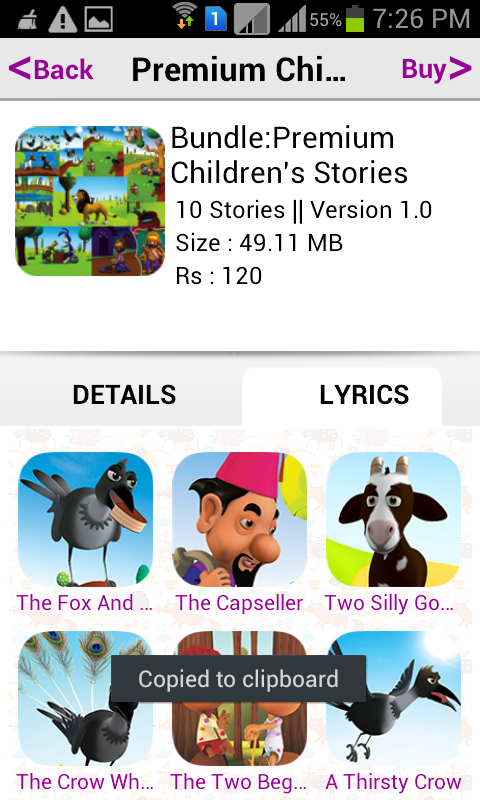Viewport: 480px width, 800px height.
Task: Tap the warning triangle status icon
Action: pyautogui.click(x=62, y=20)
